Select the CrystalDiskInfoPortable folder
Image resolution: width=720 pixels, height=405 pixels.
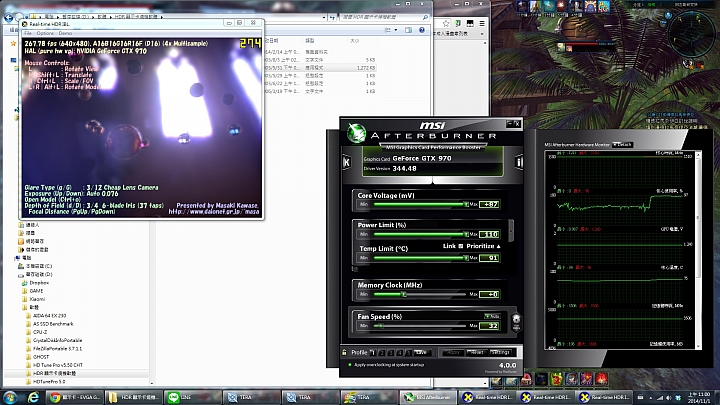(54, 341)
